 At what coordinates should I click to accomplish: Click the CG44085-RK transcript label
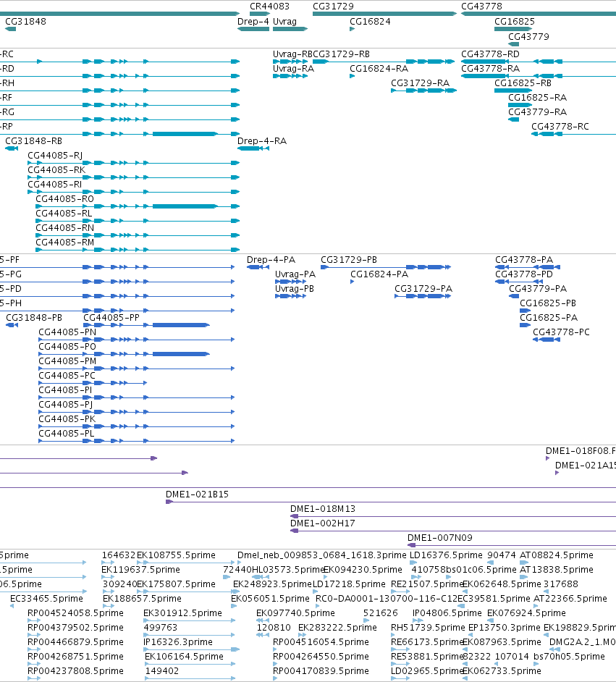(56, 169)
